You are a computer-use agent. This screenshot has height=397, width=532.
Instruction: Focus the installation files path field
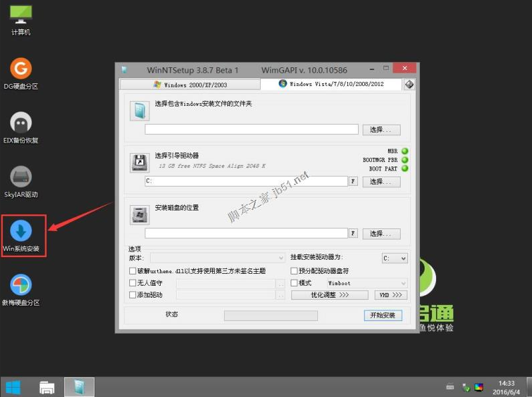[x=251, y=129]
